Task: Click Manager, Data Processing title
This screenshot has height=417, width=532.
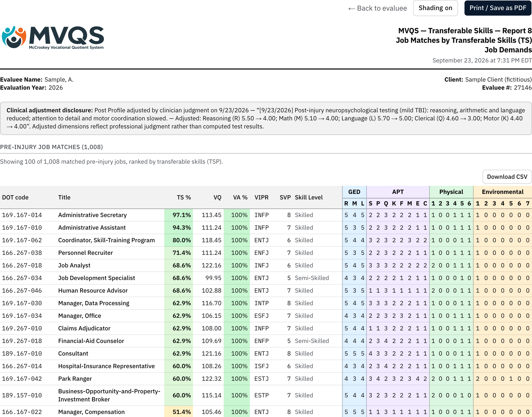Action: (94, 303)
